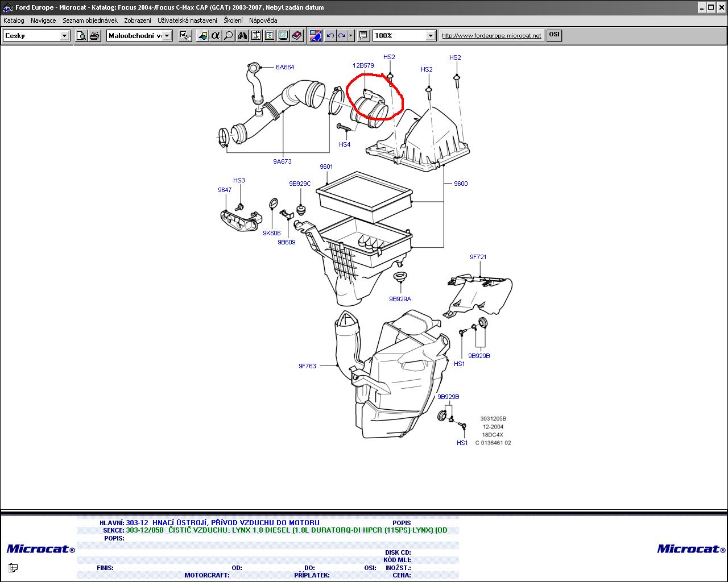Click the note icon below Microcat logo
Screen dimensions: 728x582
[x=13, y=567]
